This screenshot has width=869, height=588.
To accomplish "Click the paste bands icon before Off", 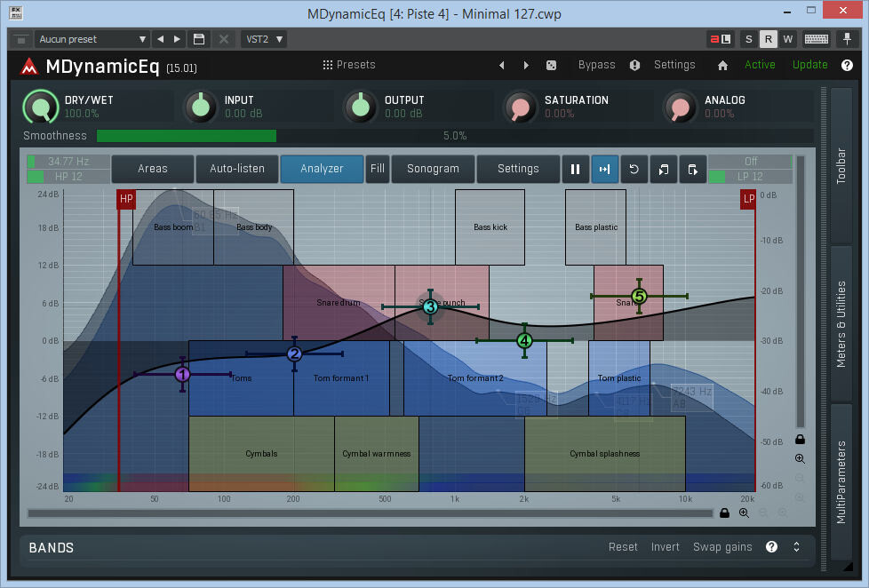I will click(x=693, y=169).
